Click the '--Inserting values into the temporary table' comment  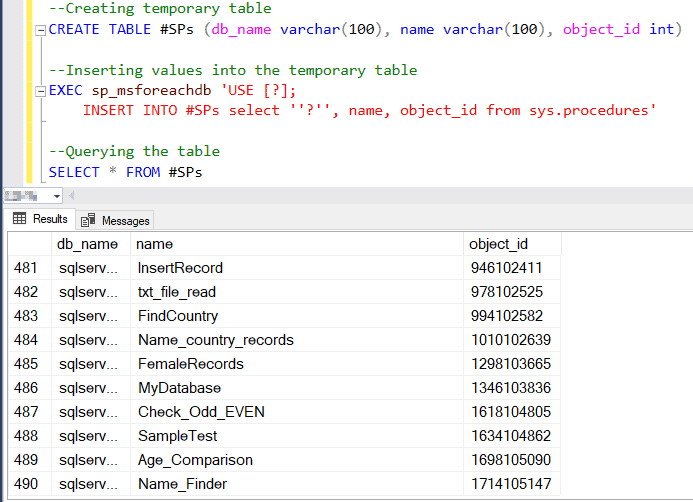click(233, 70)
